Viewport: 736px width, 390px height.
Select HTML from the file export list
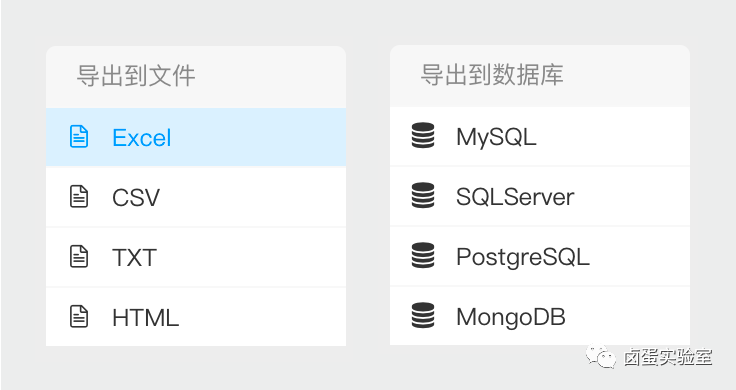pos(196,317)
